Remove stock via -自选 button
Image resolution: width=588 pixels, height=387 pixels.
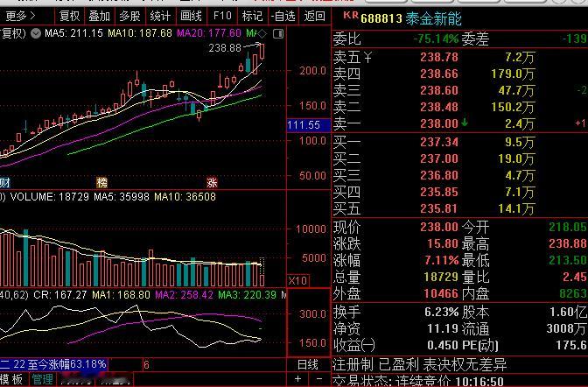(x=283, y=16)
